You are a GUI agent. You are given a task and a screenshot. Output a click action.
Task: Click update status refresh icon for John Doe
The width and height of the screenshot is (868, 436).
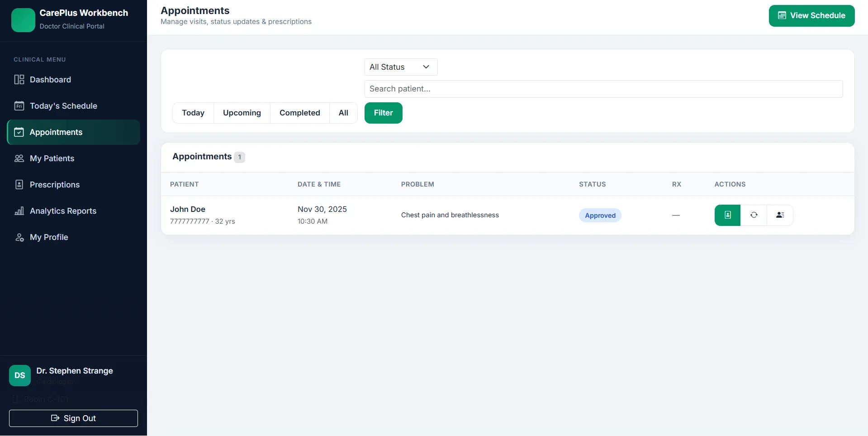tap(754, 215)
